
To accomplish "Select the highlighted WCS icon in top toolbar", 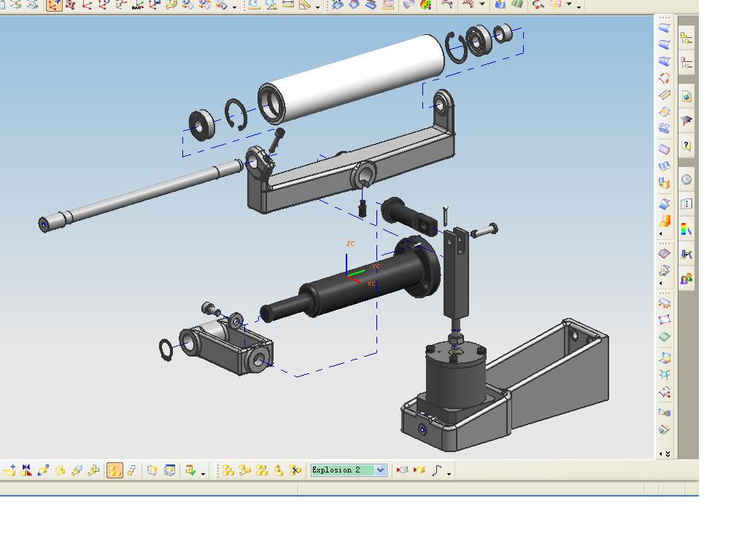I will pos(54,5).
